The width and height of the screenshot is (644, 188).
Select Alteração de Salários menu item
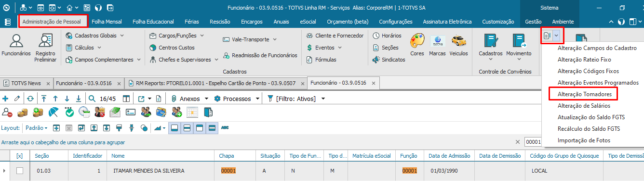point(584,106)
